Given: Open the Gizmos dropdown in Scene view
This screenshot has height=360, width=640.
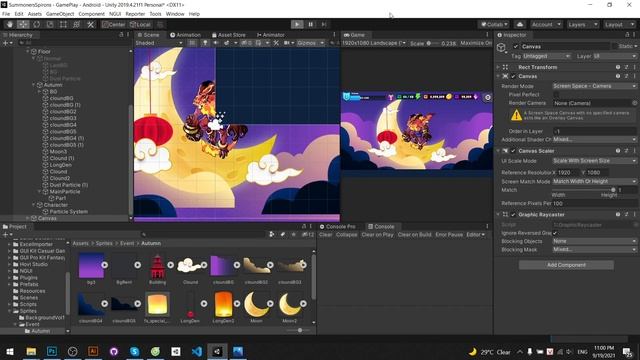Looking at the screenshot, I should 310,43.
